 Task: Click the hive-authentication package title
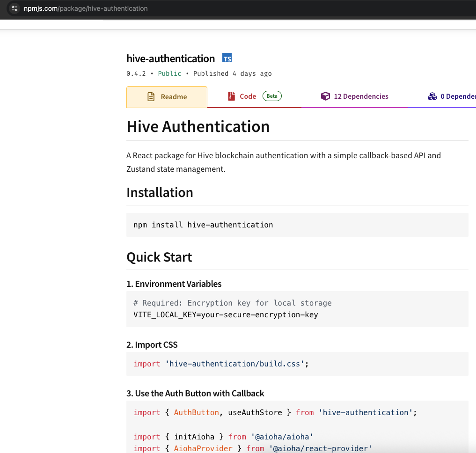tap(170, 58)
